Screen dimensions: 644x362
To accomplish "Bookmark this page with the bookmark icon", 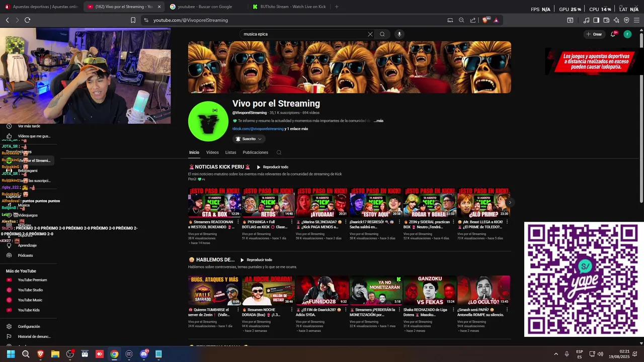I will (x=133, y=20).
